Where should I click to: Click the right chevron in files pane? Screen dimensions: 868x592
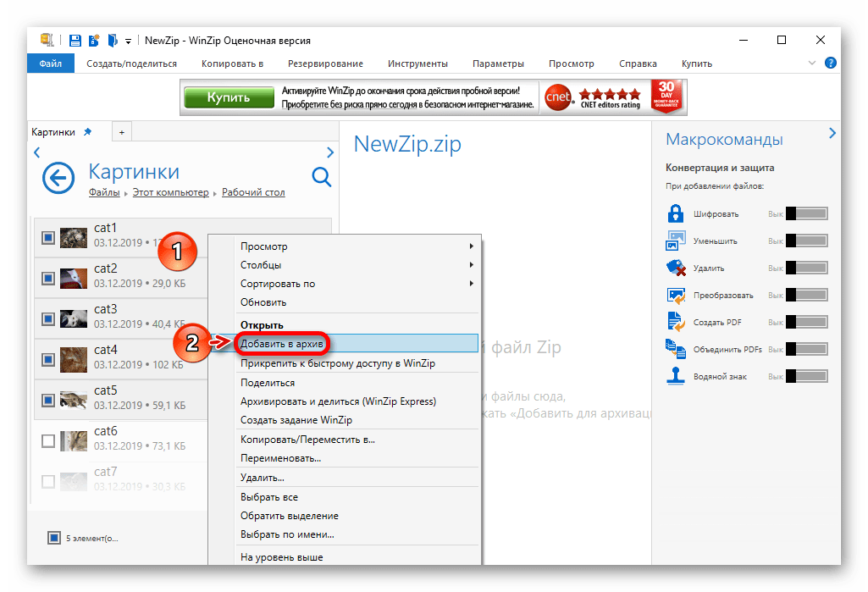(x=330, y=152)
